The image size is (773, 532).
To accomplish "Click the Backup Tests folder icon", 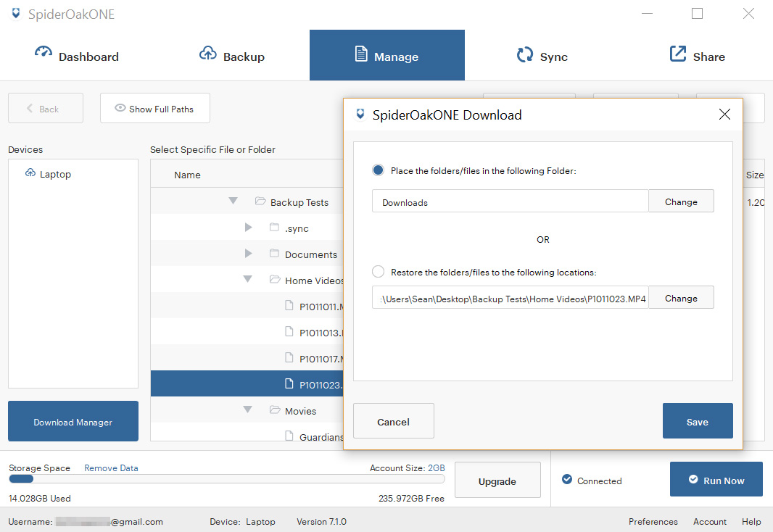I will 260,201.
